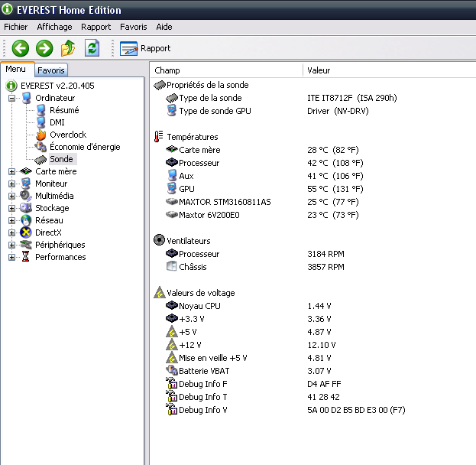Viewport: 476px width, 465px height.
Task: Click the Propriétés de la sonde chip icon
Action: [x=160, y=86]
